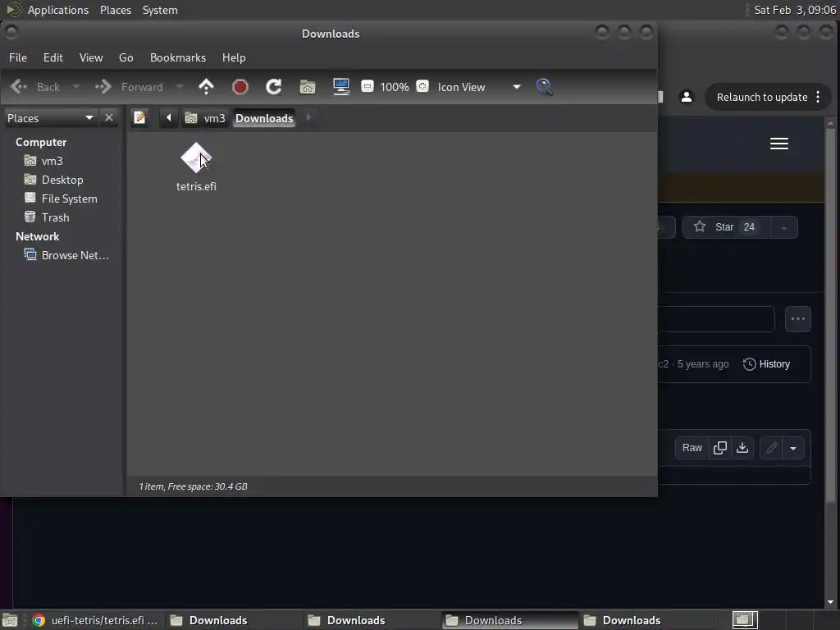Copy raw file with the copy icon
The image size is (840, 630).
[x=720, y=448]
